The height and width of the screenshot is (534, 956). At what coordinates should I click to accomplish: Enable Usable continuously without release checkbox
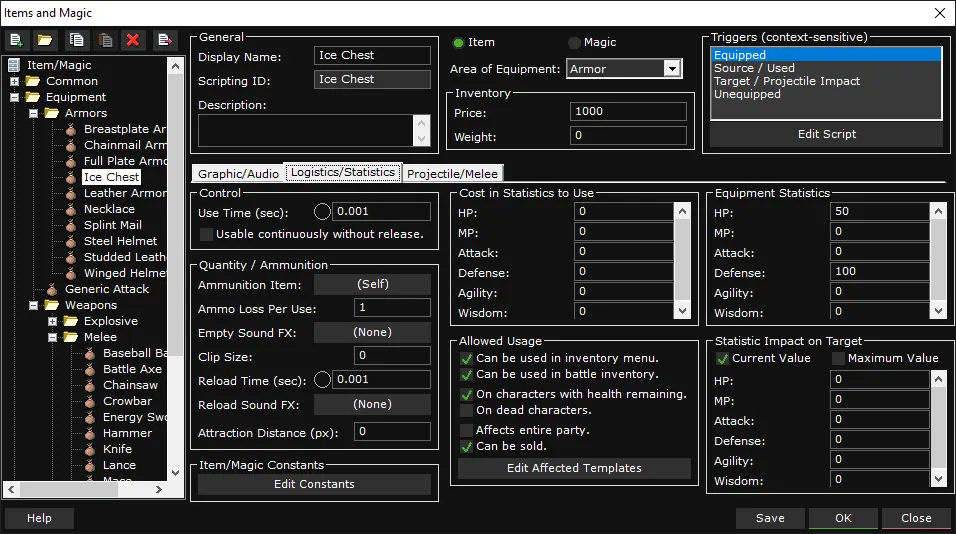(x=207, y=234)
